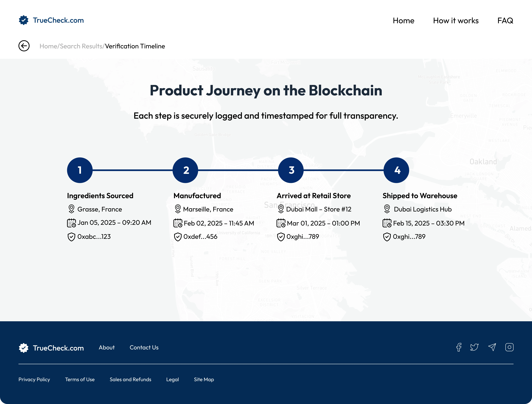The height and width of the screenshot is (404, 532).
Task: Open the Home menu item
Action: (x=404, y=21)
